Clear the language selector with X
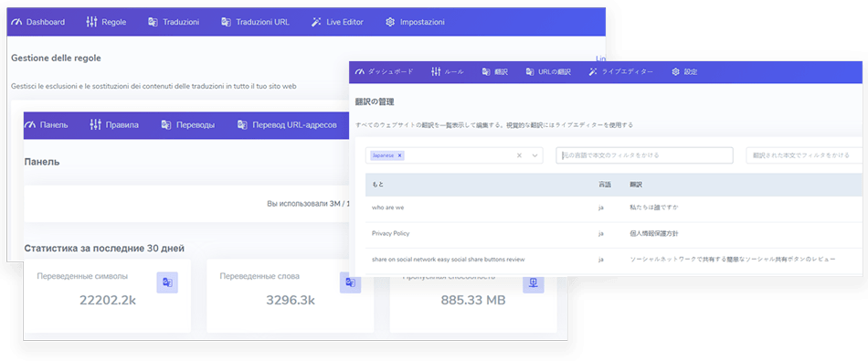This screenshot has width=868, height=362. [519, 155]
